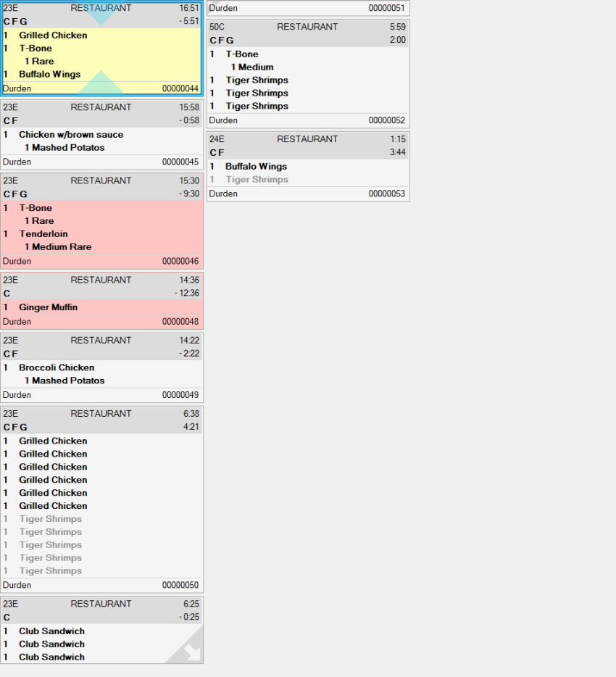Select the Medium Rare modifier line
The height and width of the screenshot is (677, 616).
(x=102, y=246)
